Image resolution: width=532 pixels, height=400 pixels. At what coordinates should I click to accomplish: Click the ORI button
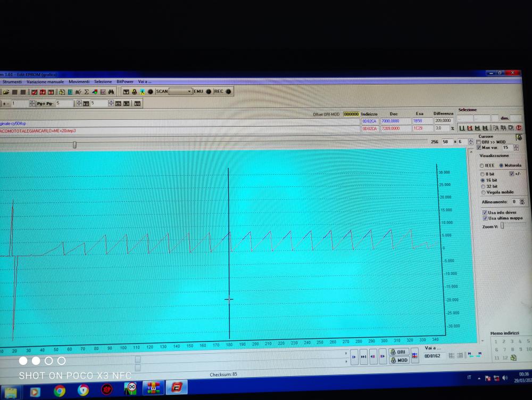(399, 352)
